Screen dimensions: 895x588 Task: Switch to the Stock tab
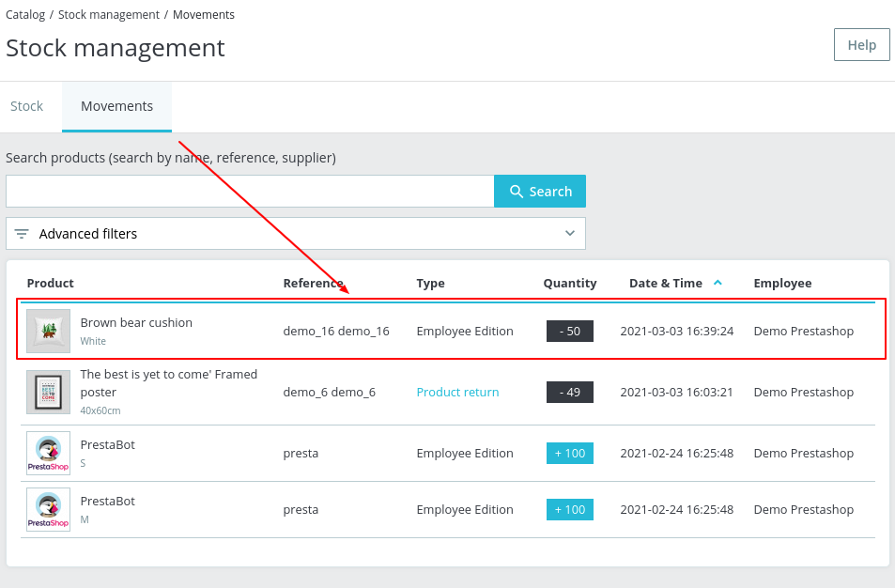[x=27, y=106]
